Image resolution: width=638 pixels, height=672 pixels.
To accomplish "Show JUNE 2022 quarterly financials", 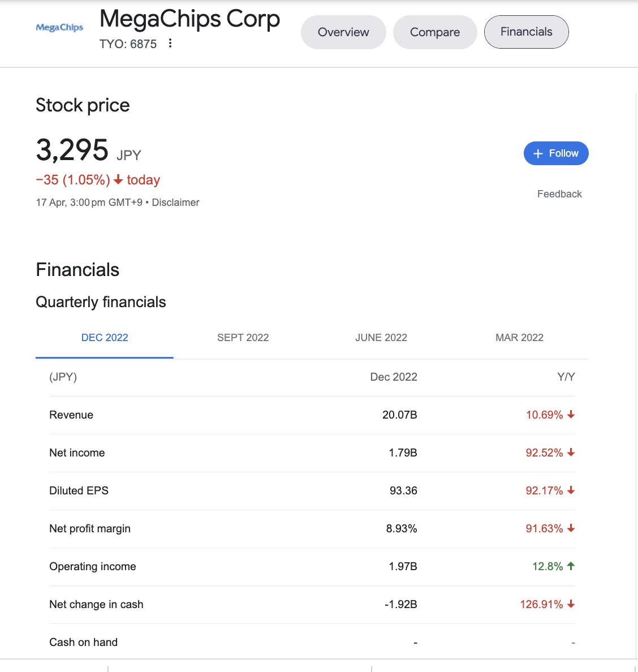I will click(381, 338).
